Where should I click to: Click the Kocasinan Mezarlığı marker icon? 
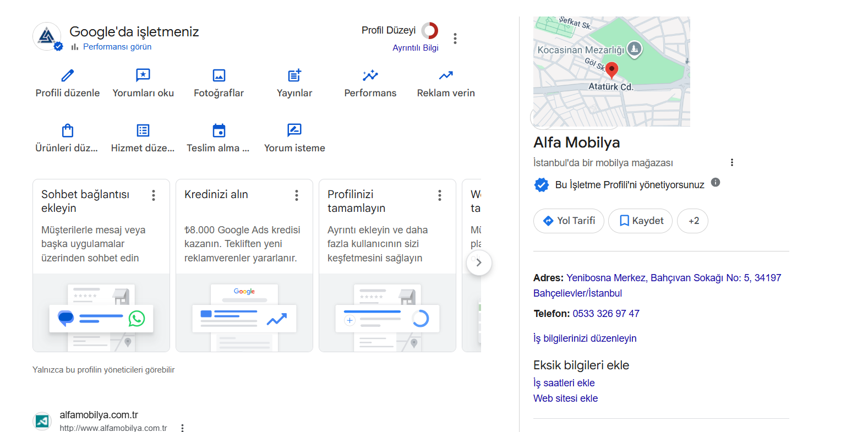point(635,48)
